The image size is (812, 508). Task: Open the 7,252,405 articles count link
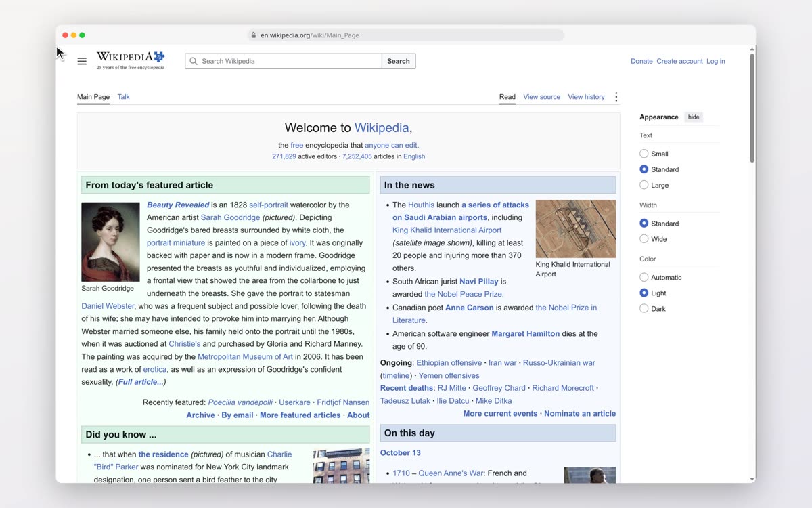click(357, 156)
